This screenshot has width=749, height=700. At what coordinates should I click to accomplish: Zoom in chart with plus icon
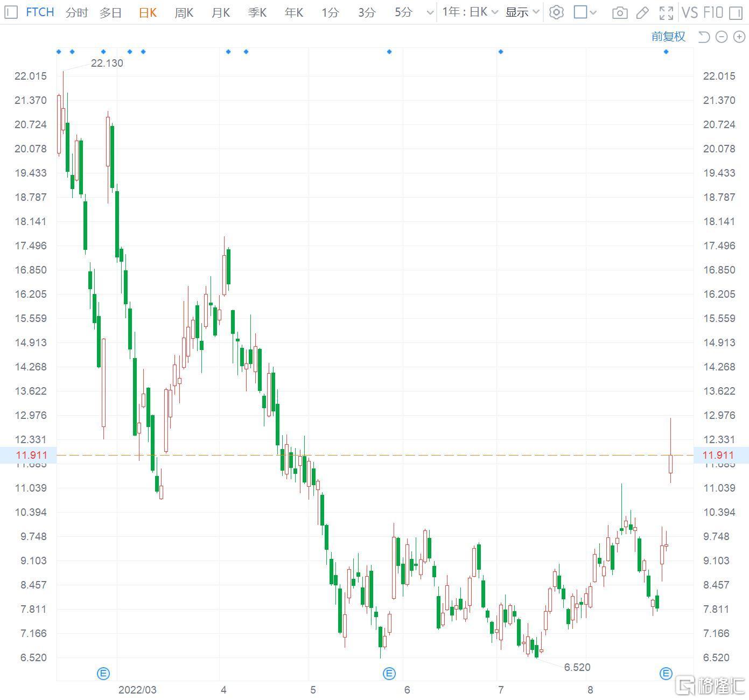pyautogui.click(x=739, y=37)
